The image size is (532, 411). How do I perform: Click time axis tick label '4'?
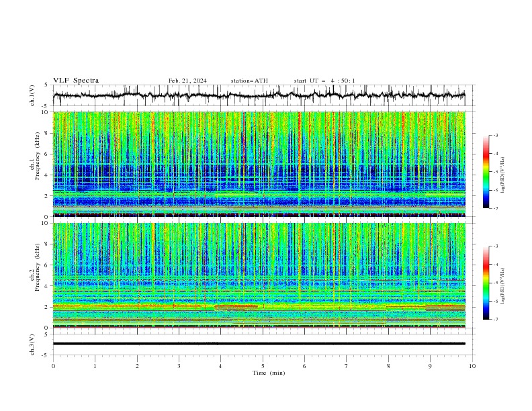pos(221,366)
